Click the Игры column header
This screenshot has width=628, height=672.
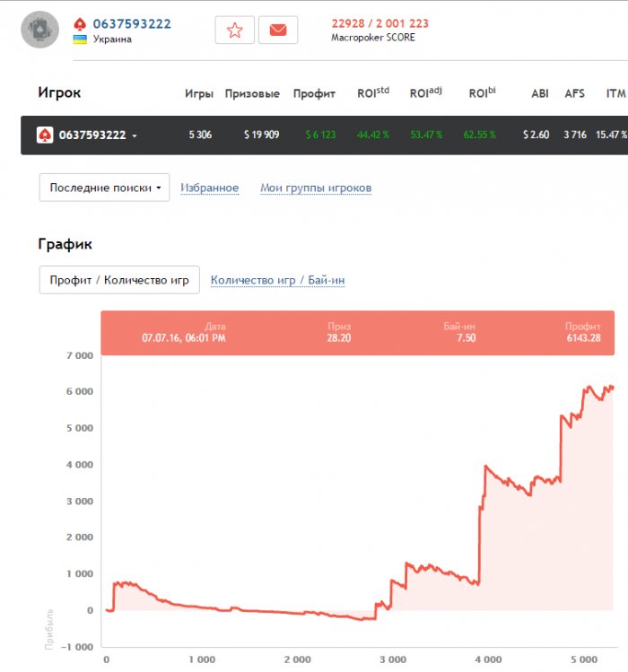[199, 93]
